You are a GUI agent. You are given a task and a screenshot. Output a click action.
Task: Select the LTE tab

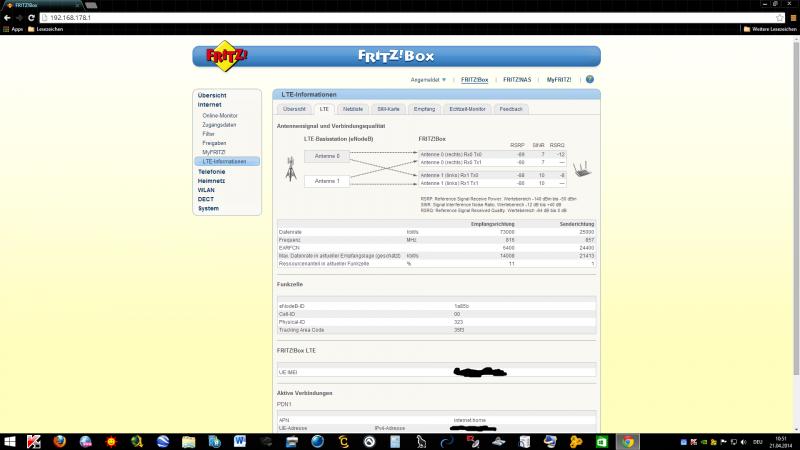pos(324,109)
